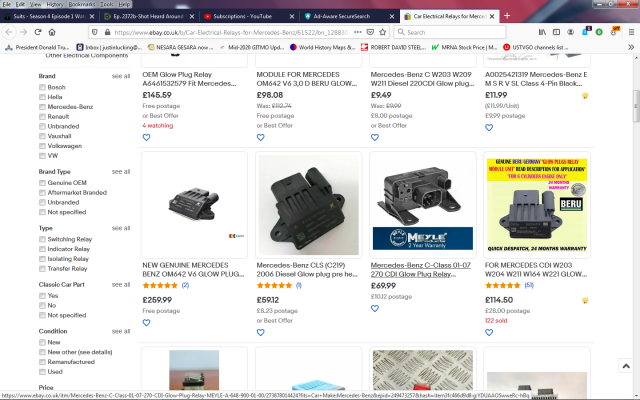Add OEM Glow Plug Relay £145.59 to watchlist
Viewport: 640px width, 400px height.
click(146, 138)
